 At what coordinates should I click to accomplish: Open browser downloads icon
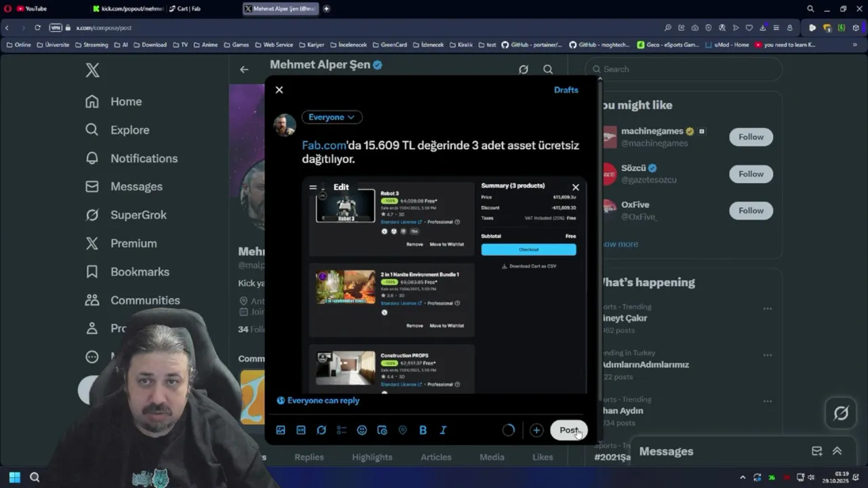(763, 28)
